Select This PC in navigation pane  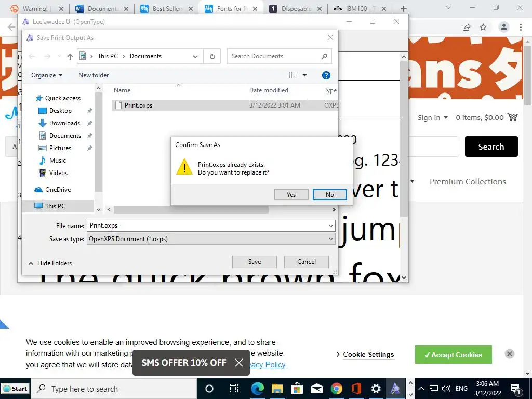(55, 206)
